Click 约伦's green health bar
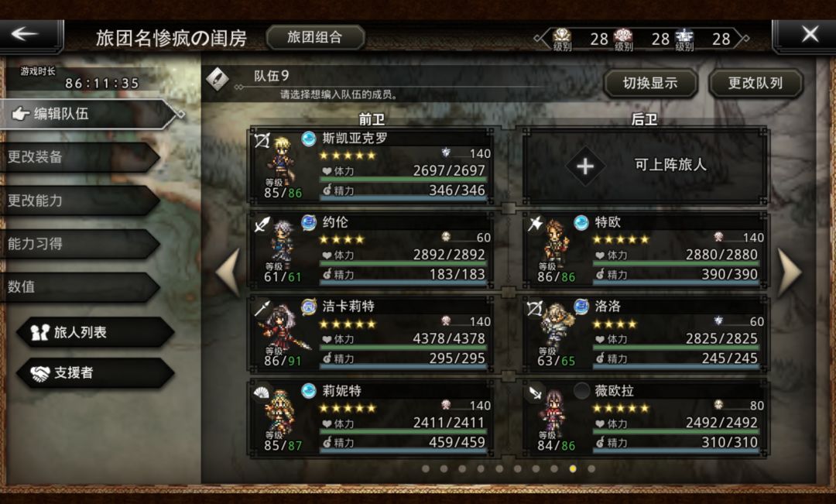836x504 pixels. [x=403, y=263]
